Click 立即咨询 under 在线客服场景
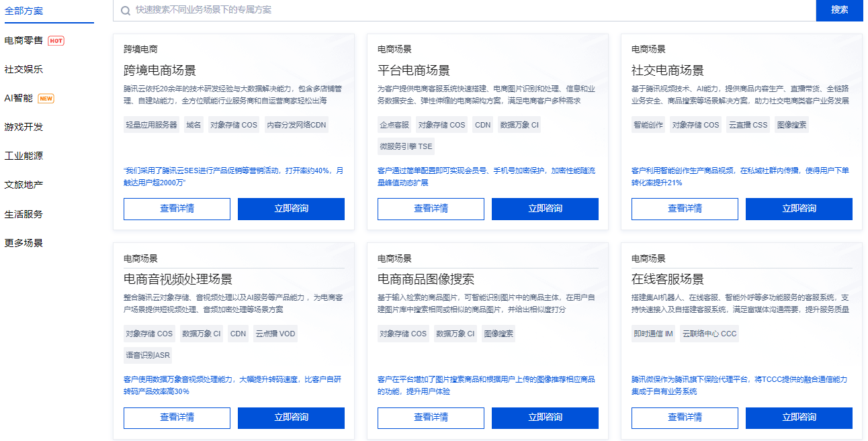The height and width of the screenshot is (441, 868). pos(798,418)
